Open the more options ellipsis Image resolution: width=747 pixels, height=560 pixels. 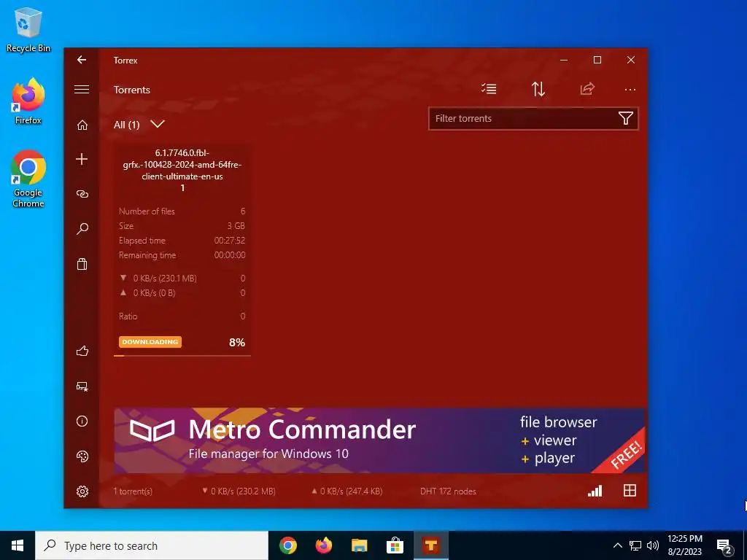tap(630, 90)
